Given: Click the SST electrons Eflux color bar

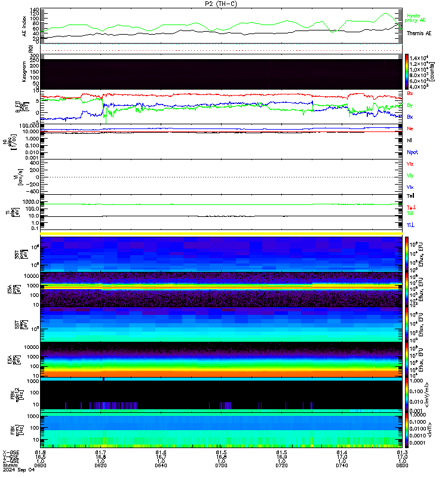Looking at the screenshot, I should click(x=407, y=324).
